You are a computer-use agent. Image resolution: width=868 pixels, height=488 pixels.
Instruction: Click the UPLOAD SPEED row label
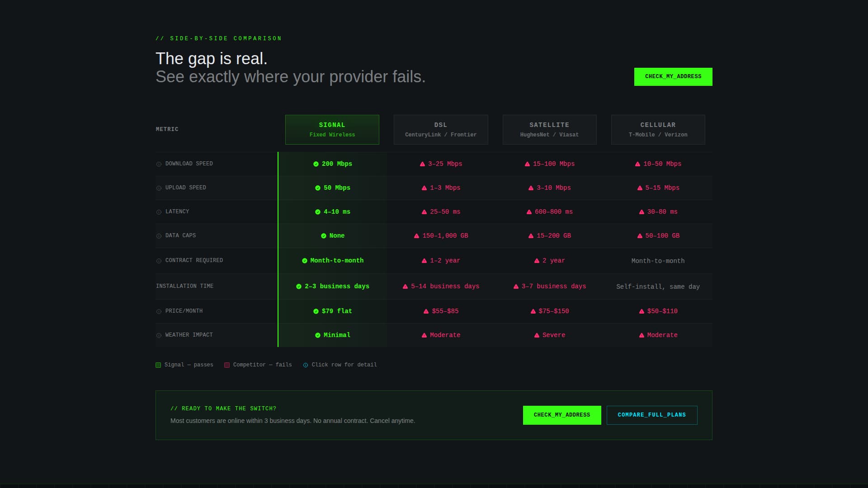[186, 188]
